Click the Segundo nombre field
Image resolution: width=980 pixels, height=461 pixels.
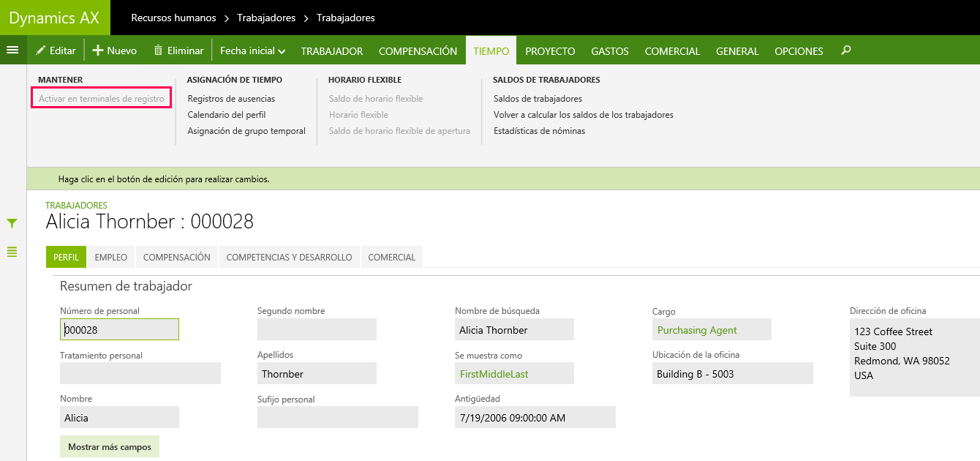point(317,329)
